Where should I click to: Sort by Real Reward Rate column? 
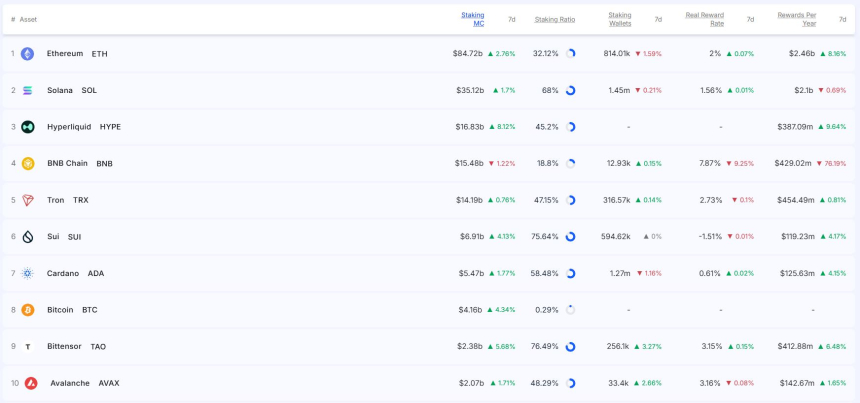(704, 19)
